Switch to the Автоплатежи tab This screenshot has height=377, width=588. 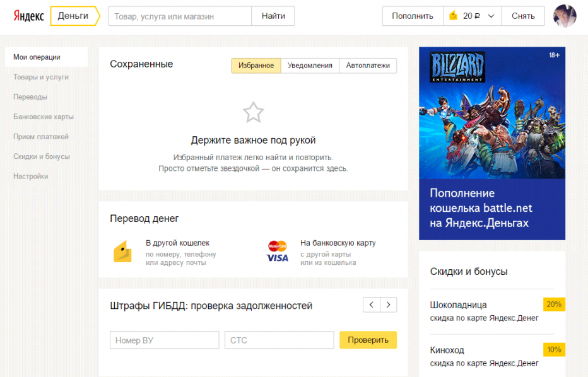pyautogui.click(x=368, y=66)
